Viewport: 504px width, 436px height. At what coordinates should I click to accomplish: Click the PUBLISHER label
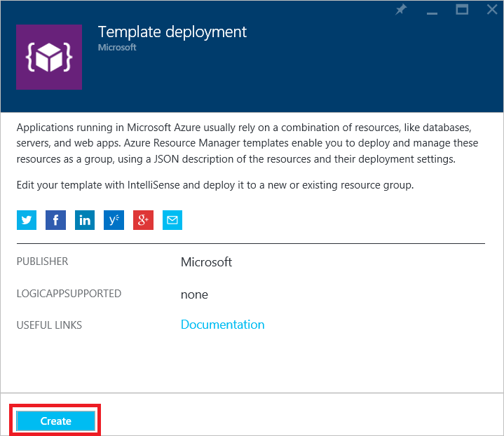[43, 261]
